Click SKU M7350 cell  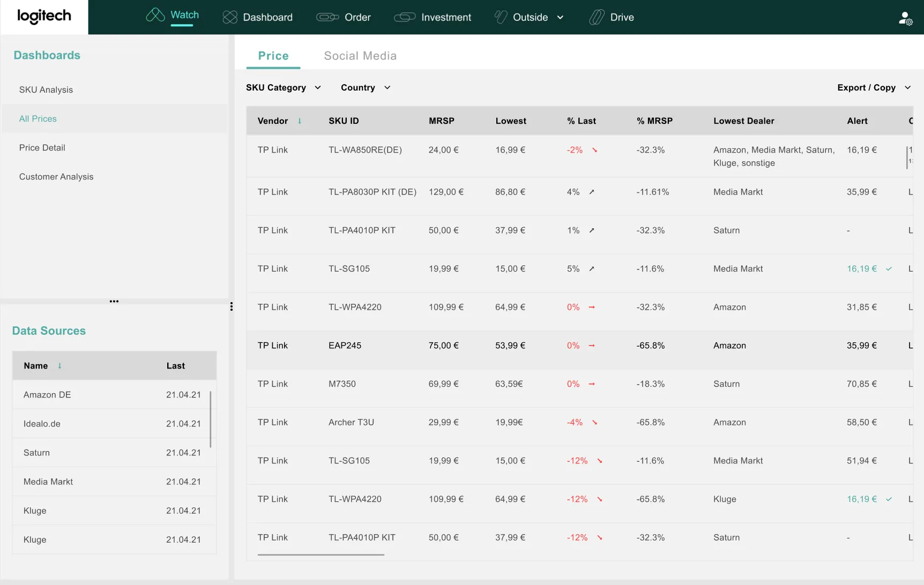(x=342, y=384)
